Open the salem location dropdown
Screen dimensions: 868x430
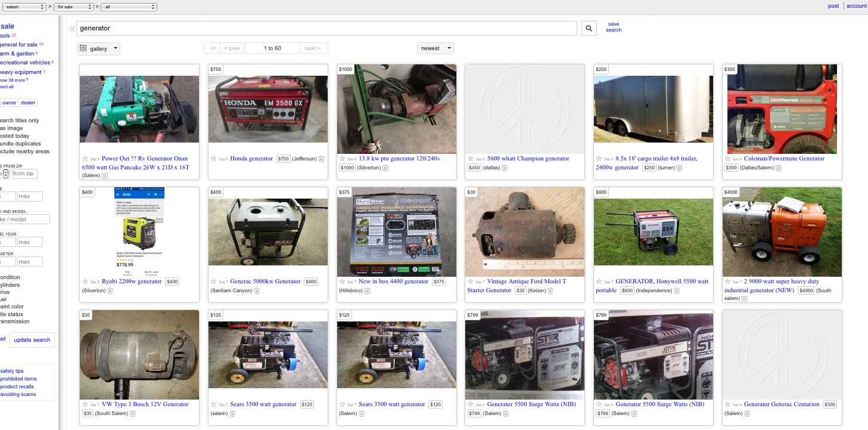[x=24, y=7]
